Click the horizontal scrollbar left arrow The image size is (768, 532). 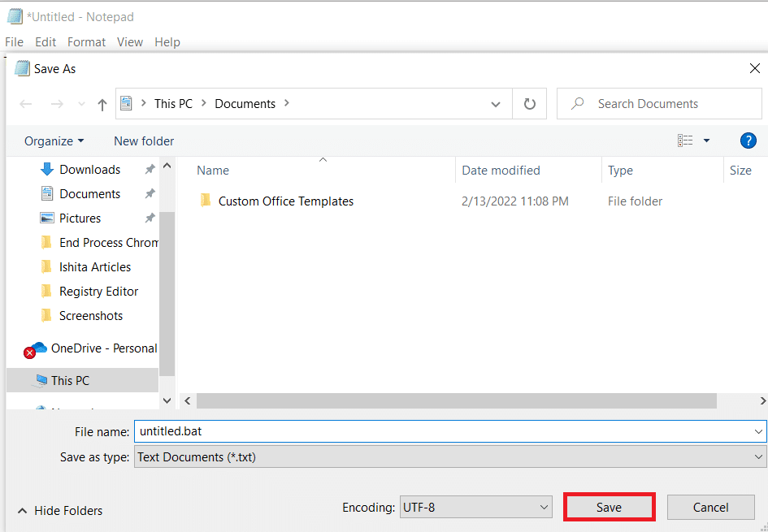187,401
